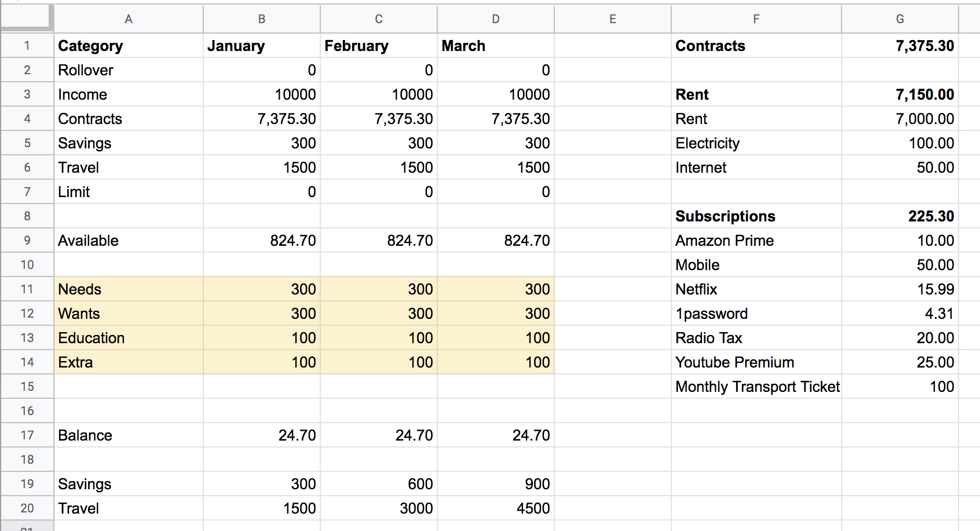The width and height of the screenshot is (980, 531).
Task: Select the cumulative Savings value 900
Action: pos(496,484)
